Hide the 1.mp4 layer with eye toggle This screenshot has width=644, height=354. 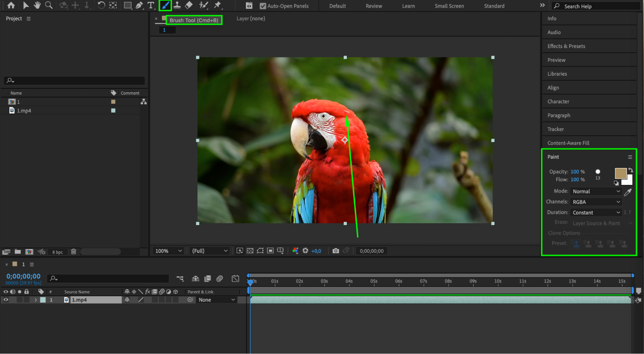click(5, 300)
